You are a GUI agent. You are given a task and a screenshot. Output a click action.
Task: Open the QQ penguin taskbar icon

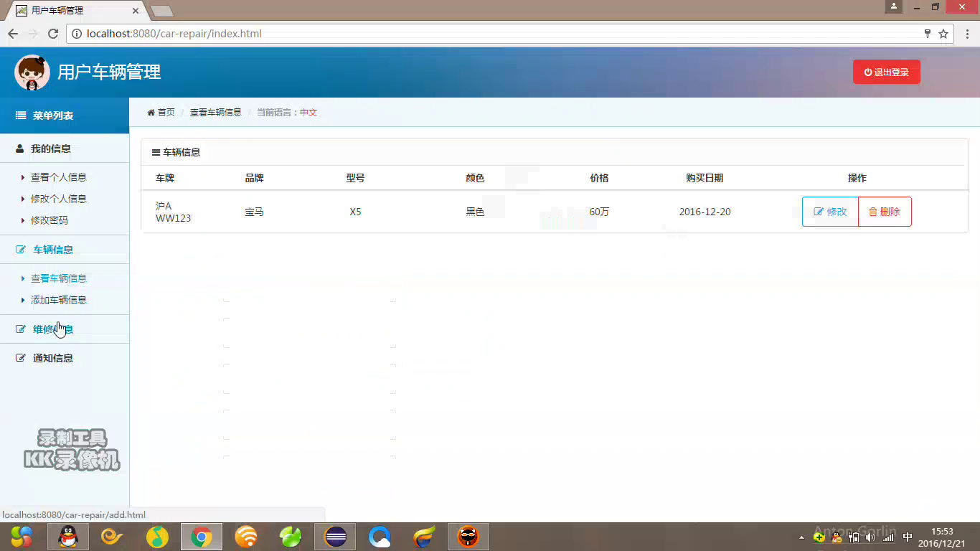68,536
